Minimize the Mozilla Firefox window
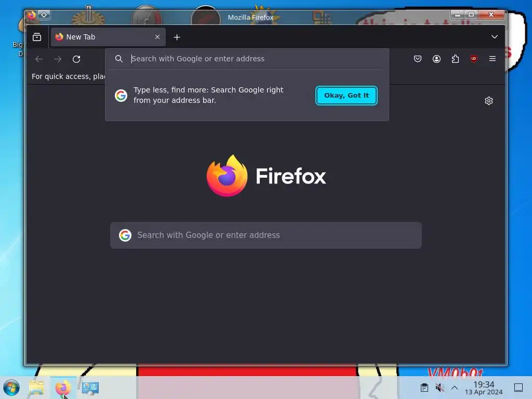 click(x=457, y=15)
